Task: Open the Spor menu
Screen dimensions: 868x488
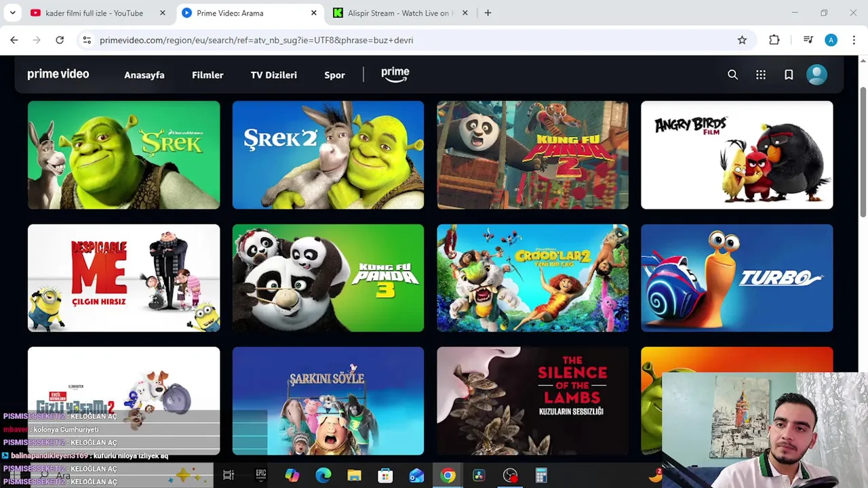Action: (334, 75)
